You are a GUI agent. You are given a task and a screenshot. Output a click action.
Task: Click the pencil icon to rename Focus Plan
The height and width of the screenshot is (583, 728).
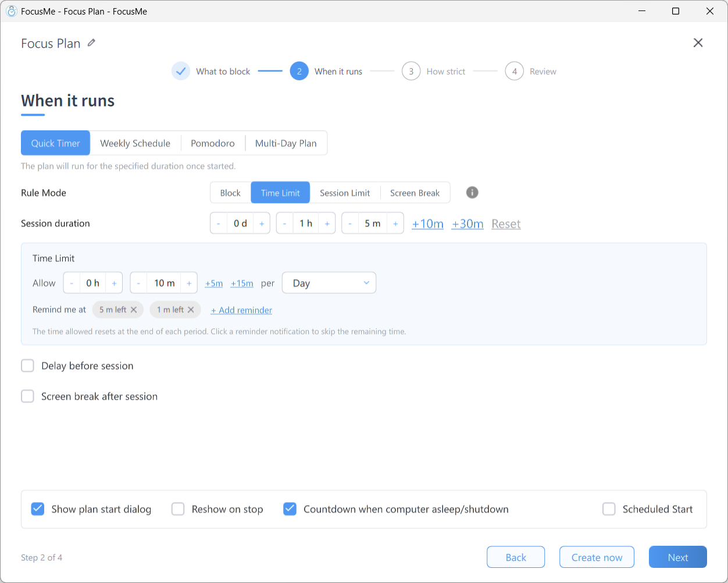pos(91,43)
